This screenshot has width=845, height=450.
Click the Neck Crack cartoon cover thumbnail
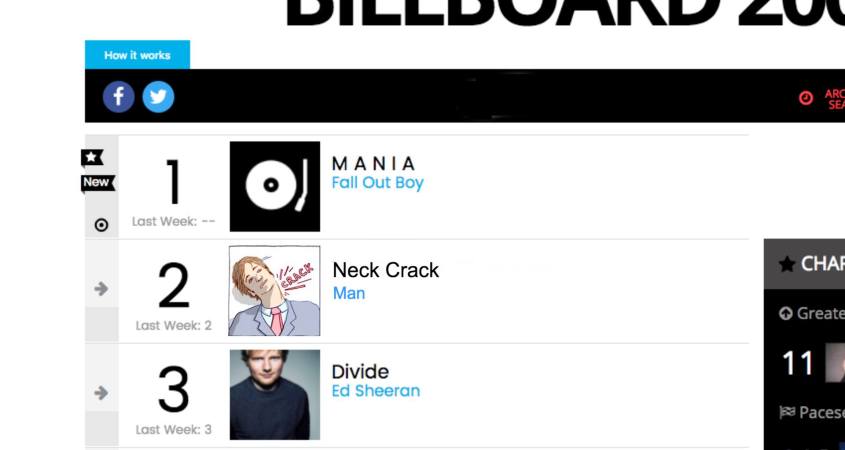[x=275, y=290]
